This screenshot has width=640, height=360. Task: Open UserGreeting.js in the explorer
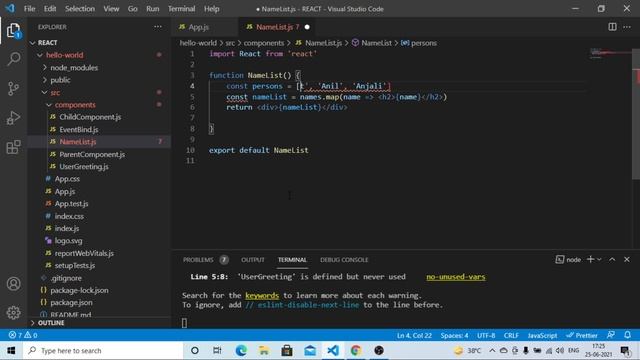pyautogui.click(x=84, y=167)
